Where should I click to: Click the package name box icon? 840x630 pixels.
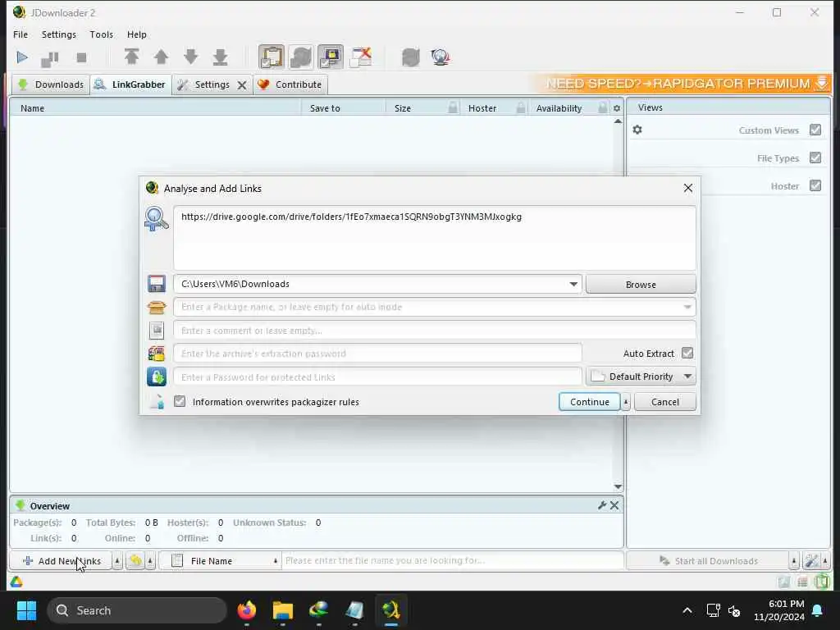pyautogui.click(x=157, y=308)
